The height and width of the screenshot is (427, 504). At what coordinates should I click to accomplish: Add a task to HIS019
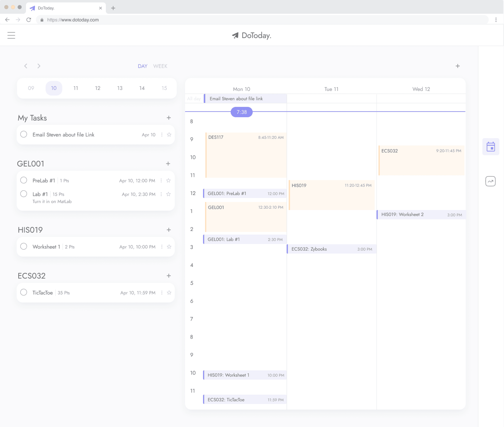click(169, 230)
